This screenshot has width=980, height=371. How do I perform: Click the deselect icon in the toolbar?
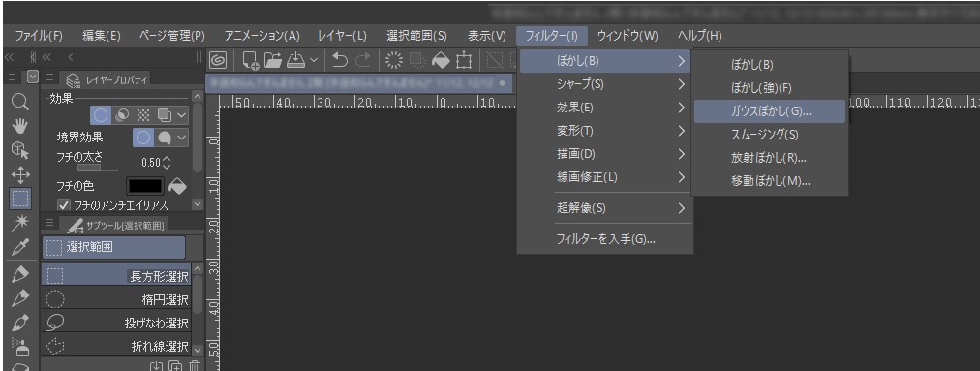point(495,60)
